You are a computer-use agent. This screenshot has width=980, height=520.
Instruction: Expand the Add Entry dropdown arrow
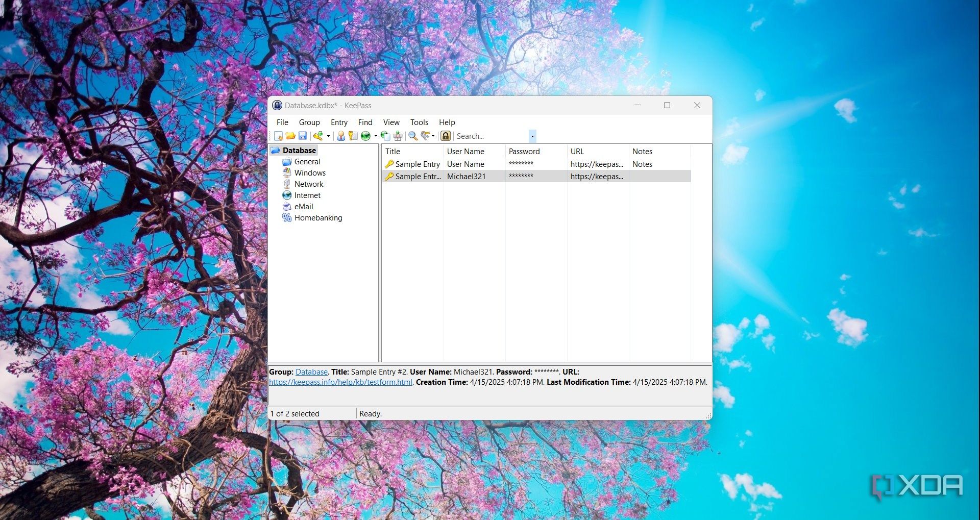coord(328,136)
